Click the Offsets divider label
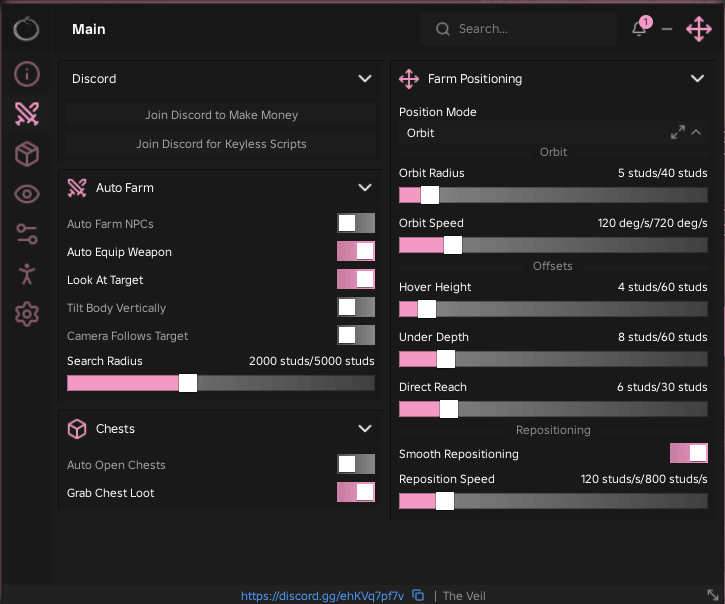Viewport: 725px width, 604px height. tap(553, 266)
